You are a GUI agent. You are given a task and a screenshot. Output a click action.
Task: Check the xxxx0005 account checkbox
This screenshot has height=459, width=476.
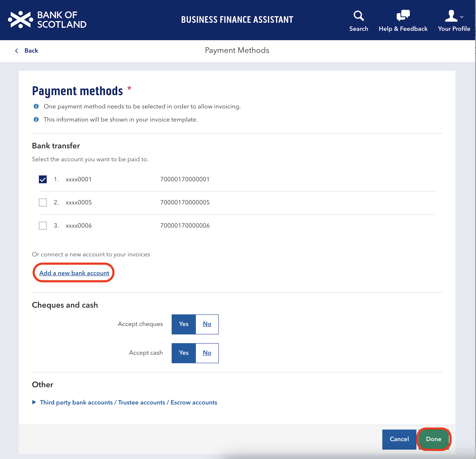tap(43, 203)
